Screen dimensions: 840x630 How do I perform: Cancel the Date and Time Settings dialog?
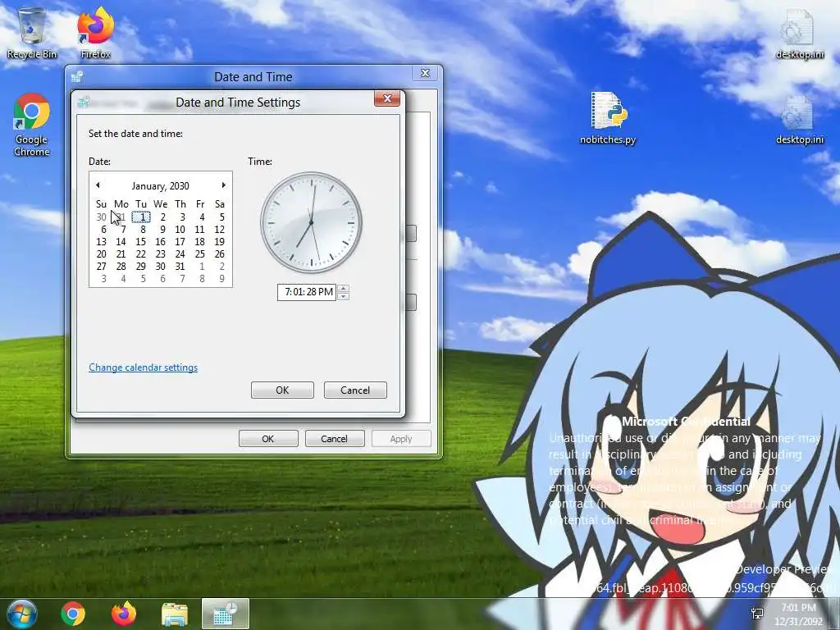tap(355, 390)
